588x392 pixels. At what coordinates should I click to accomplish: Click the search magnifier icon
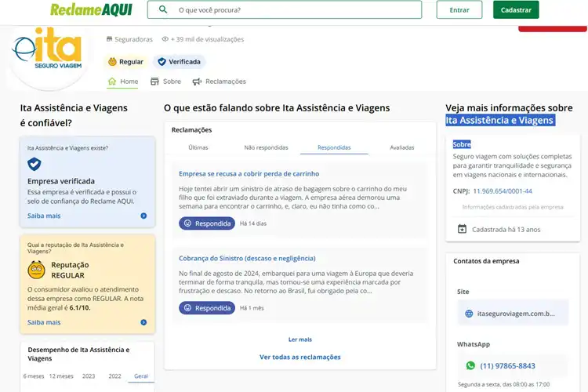tap(163, 9)
